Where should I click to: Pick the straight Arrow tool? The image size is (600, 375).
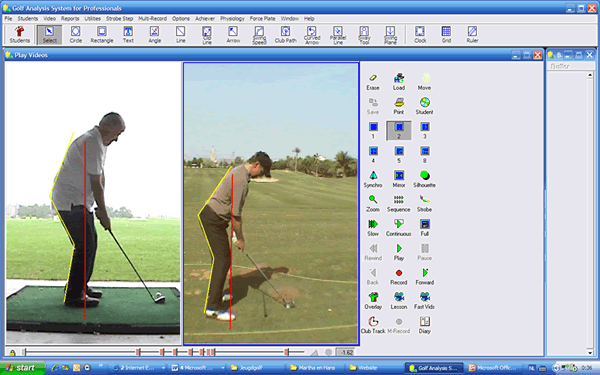[x=233, y=35]
